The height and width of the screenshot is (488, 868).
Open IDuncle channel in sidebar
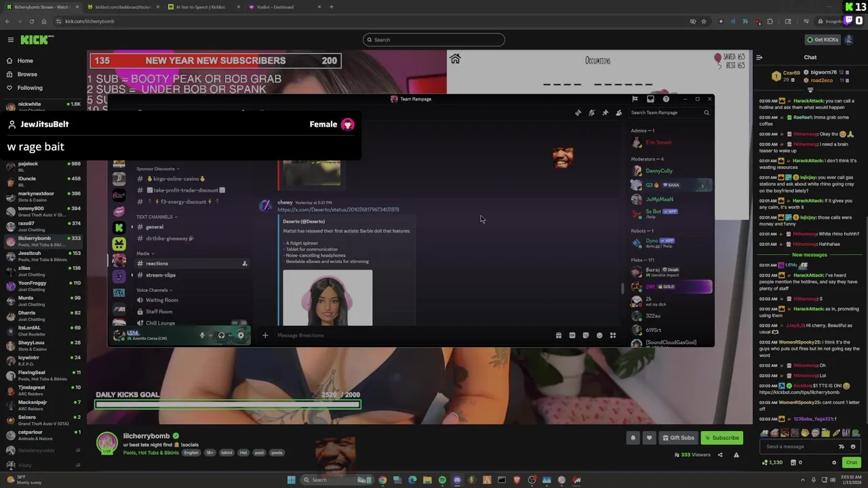(x=42, y=181)
